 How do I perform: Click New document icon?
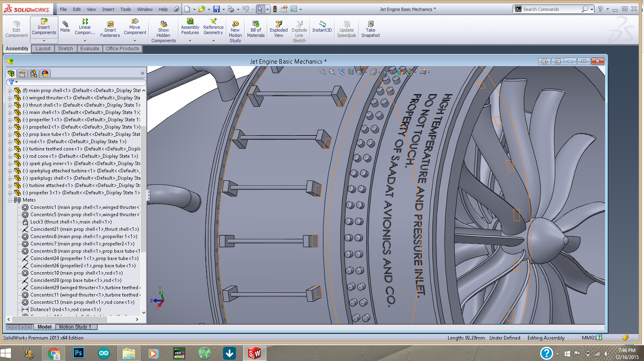pos(187,9)
